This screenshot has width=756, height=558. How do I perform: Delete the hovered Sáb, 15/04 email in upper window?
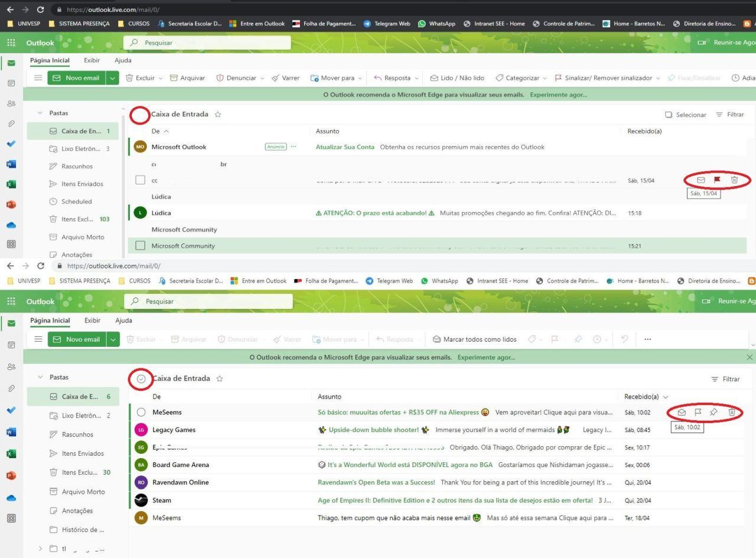[734, 180]
